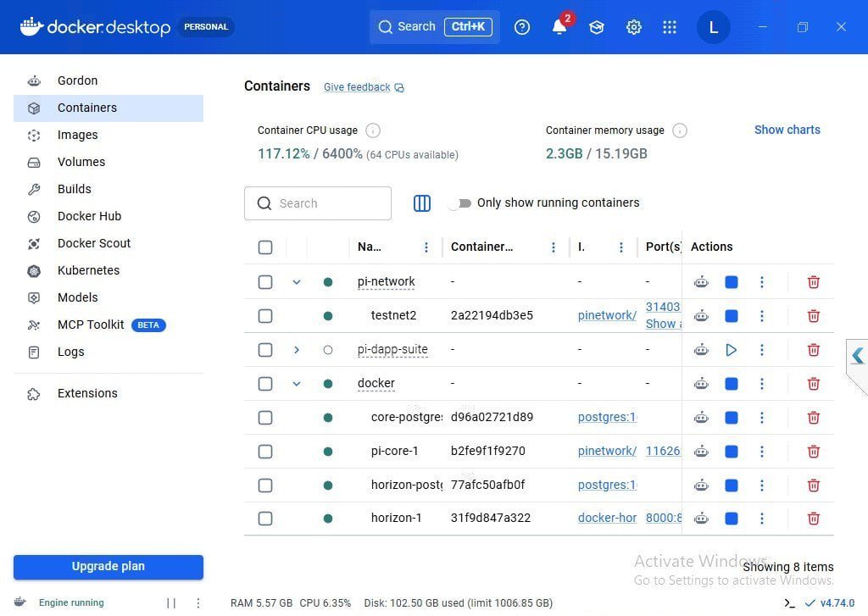Stop the pi-core-1 container

click(x=732, y=452)
